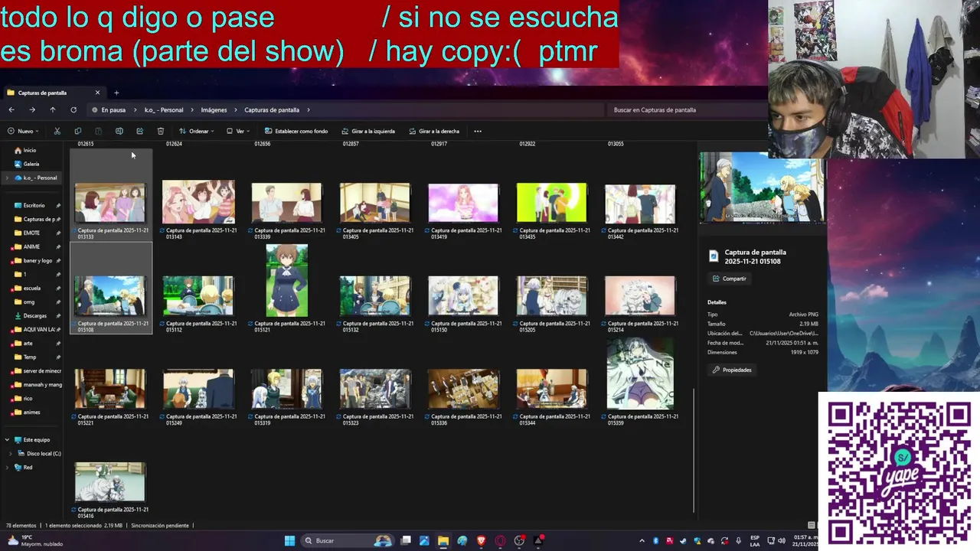
Task: Open Windows Start menu
Action: click(x=289, y=540)
